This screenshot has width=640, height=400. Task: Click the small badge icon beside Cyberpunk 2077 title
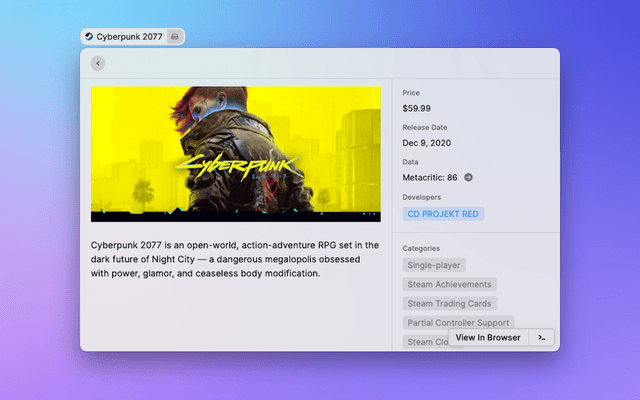175,37
